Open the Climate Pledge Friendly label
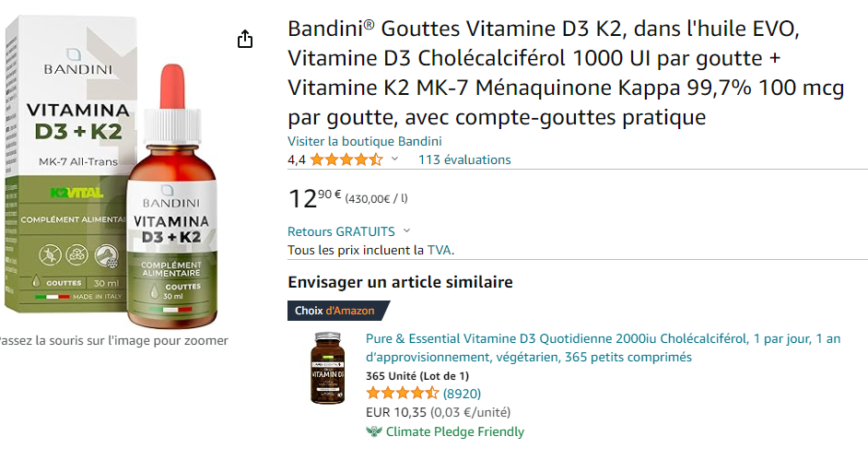 (454, 431)
